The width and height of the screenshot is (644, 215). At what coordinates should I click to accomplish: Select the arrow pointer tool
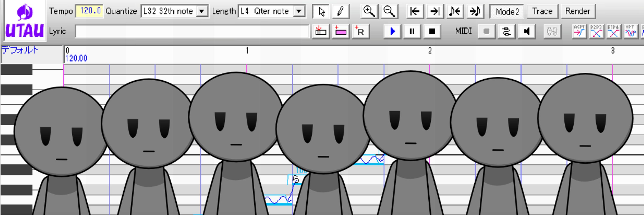tap(321, 11)
